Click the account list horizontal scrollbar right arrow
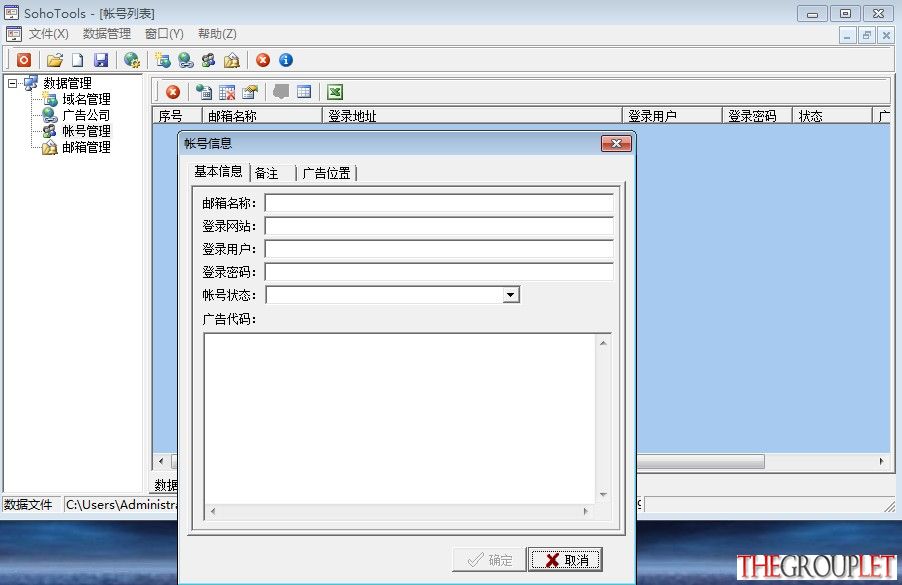The height and width of the screenshot is (585, 902). (881, 461)
